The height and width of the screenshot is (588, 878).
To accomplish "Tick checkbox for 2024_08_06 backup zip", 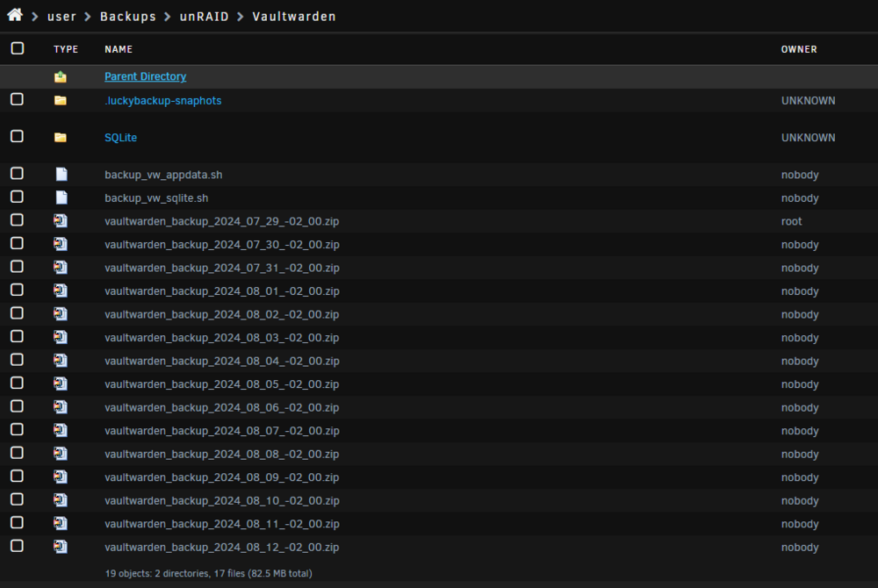I will click(x=18, y=406).
